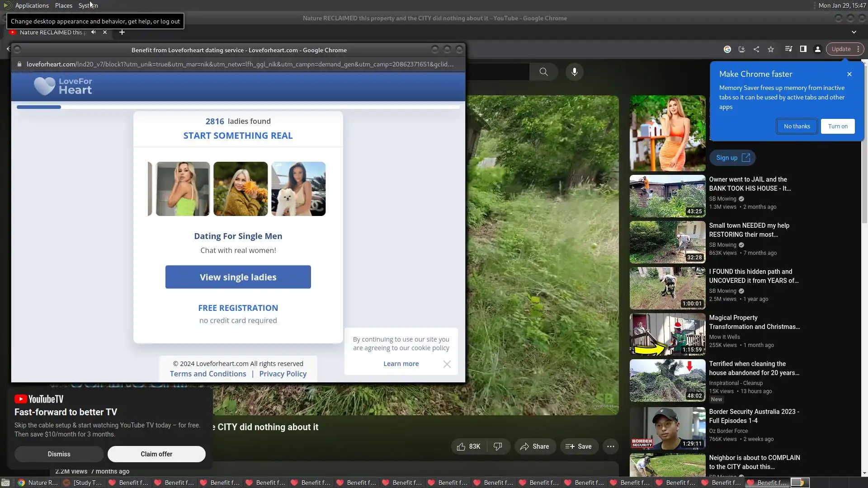Open the Applications menu

[32, 5]
